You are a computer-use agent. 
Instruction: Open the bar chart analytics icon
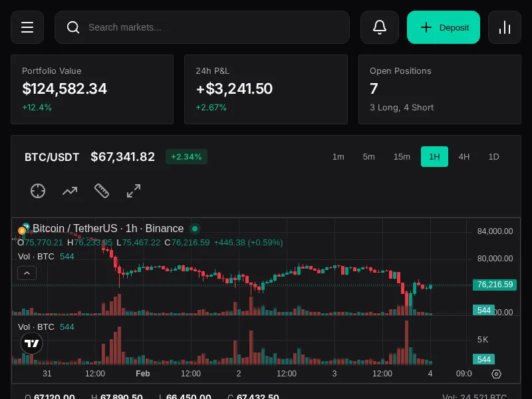point(505,27)
